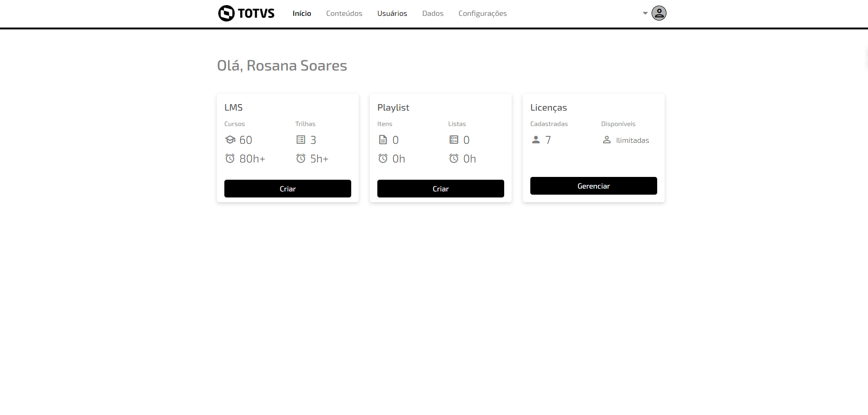Viewport: 868px width, 415px height.
Task: Click the clock icon under Listas
Action: coord(454,158)
